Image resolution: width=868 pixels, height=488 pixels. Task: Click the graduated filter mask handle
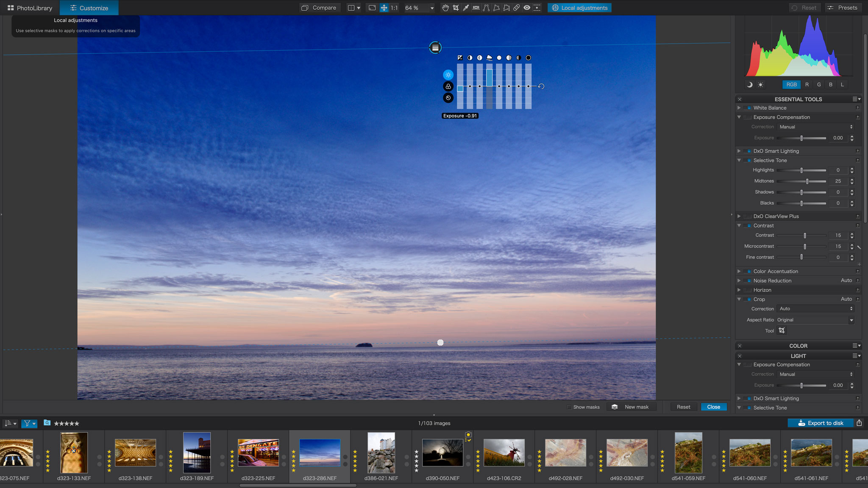(435, 47)
